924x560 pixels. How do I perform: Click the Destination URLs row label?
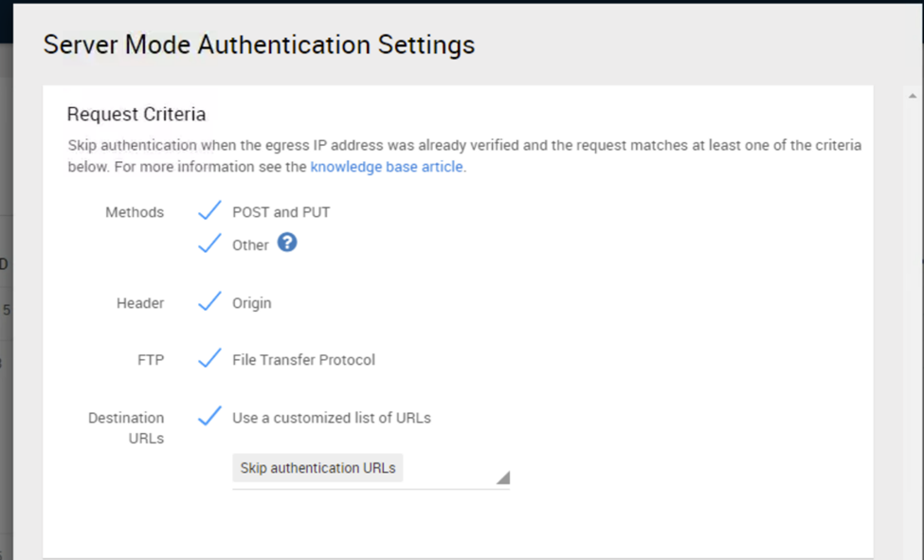coord(127,427)
